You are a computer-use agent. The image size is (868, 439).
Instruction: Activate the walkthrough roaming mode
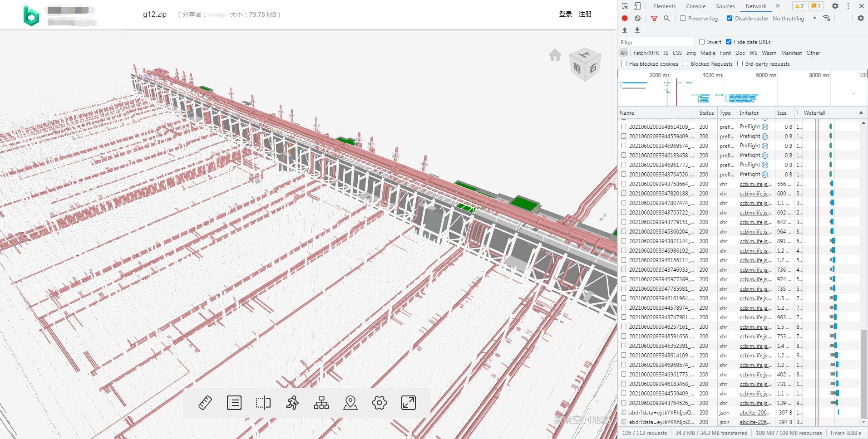pyautogui.click(x=292, y=403)
